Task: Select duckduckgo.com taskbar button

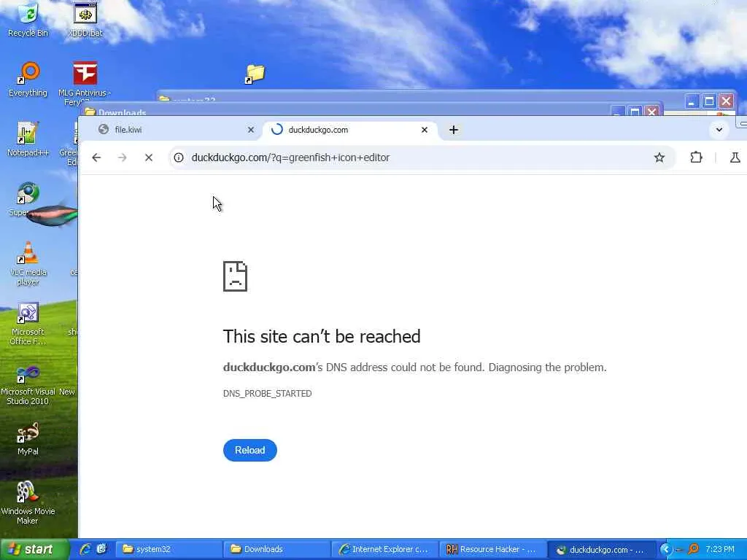Action: [x=601, y=549]
